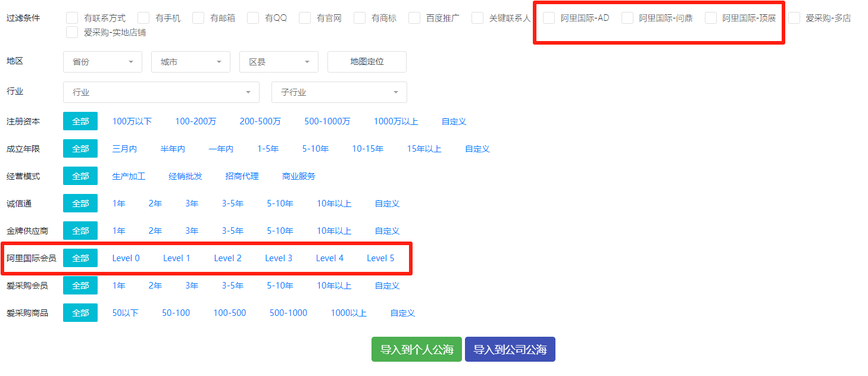Select 3年 in the 爱采购会员 row
The height and width of the screenshot is (376, 868).
point(192,286)
